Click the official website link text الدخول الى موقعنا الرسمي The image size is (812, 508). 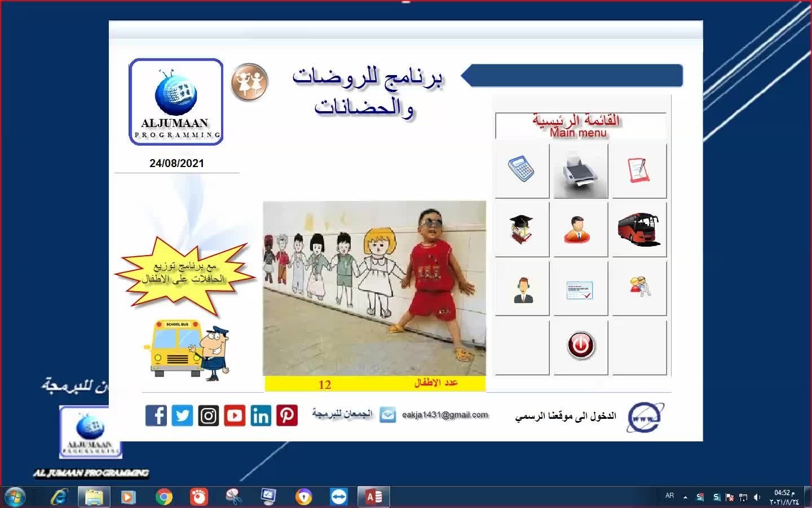click(566, 417)
